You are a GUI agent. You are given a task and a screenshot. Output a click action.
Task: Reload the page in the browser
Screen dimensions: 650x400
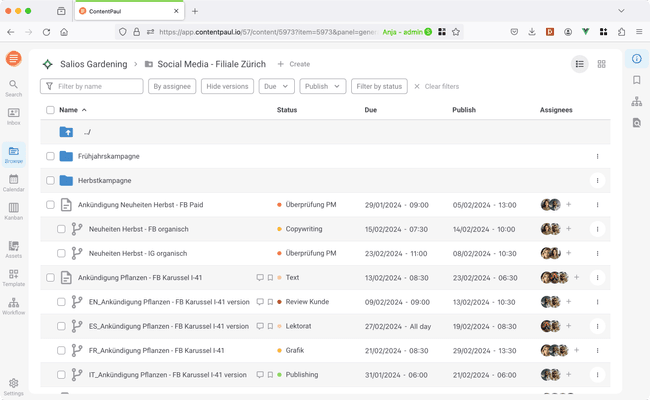click(x=46, y=32)
